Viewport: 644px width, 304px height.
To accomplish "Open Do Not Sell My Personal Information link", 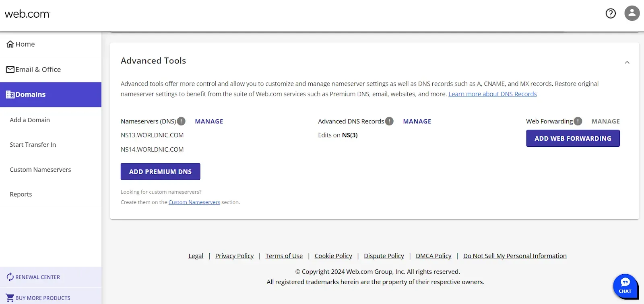I will [x=515, y=256].
